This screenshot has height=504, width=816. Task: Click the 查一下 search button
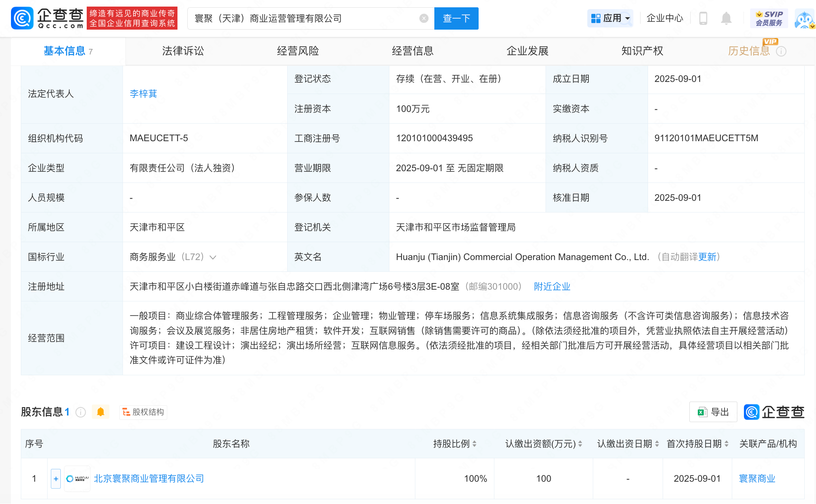pyautogui.click(x=456, y=18)
